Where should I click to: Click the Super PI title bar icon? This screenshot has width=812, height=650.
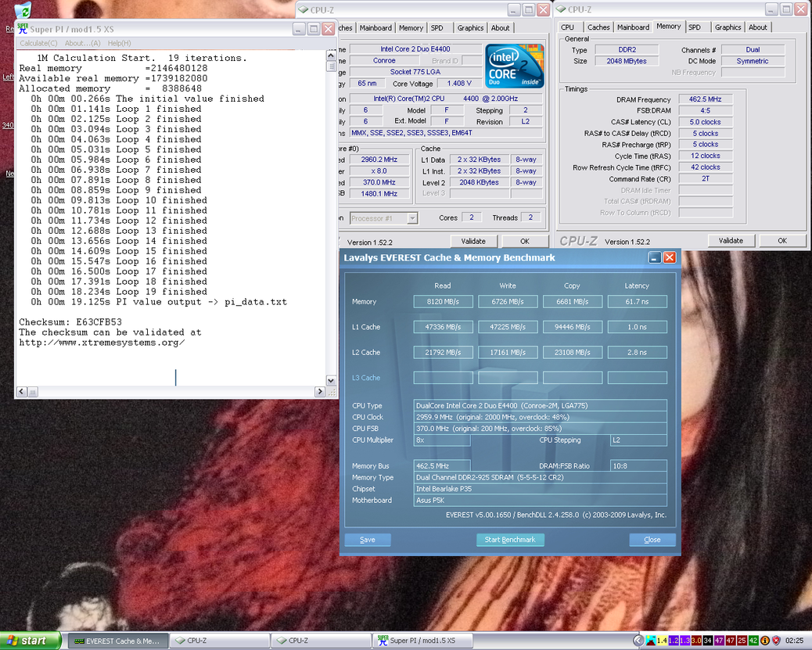(x=22, y=29)
